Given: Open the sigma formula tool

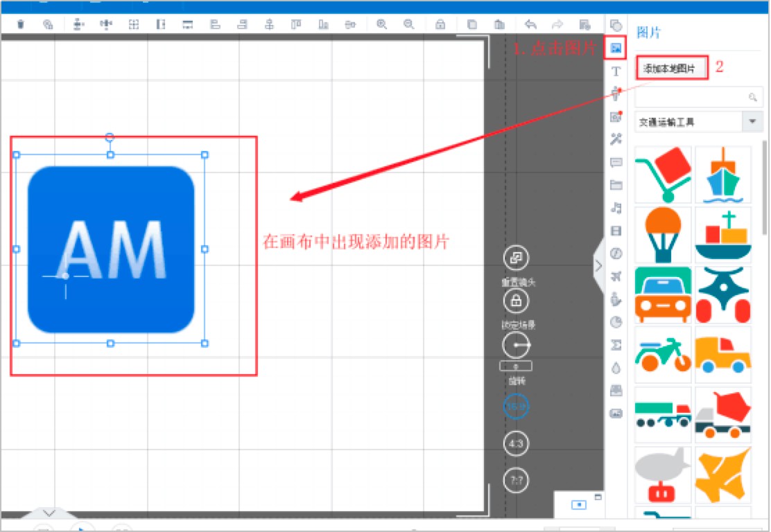Looking at the screenshot, I should click(x=616, y=345).
